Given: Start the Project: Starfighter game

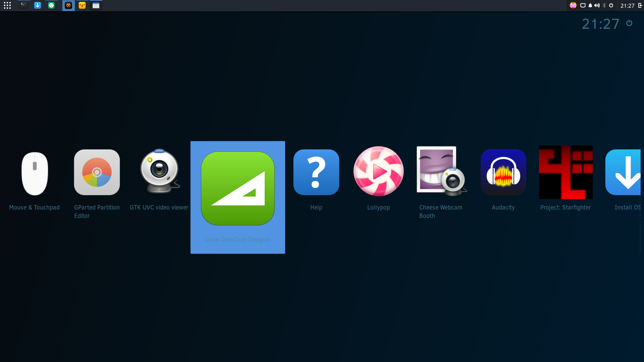Looking at the screenshot, I should click(566, 172).
